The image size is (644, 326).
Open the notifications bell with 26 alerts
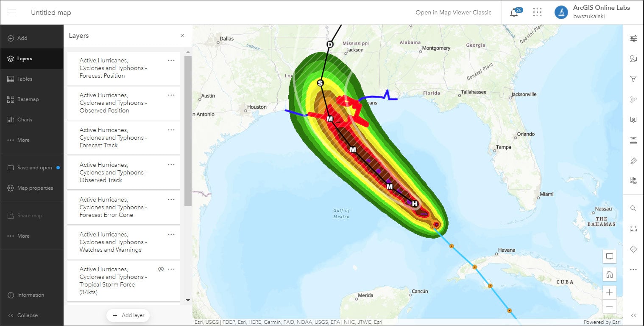514,12
